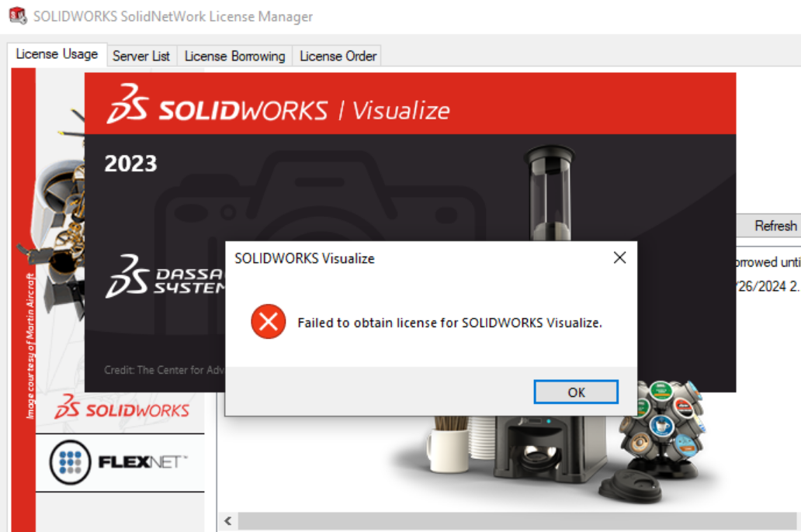The image size is (801, 532).
Task: Click the red error icon in the dialog
Action: [269, 322]
